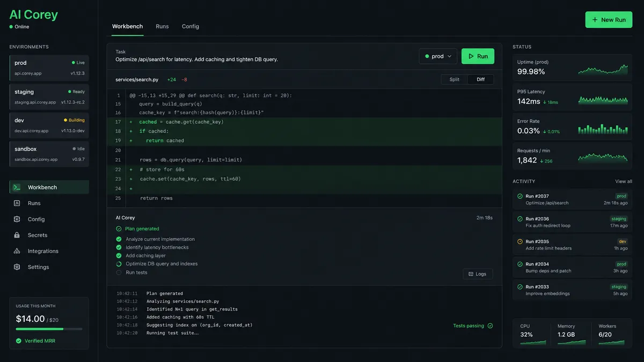Toggle Identify latency bottlenecks step check
The height and width of the screenshot is (362, 644).
[119, 247]
